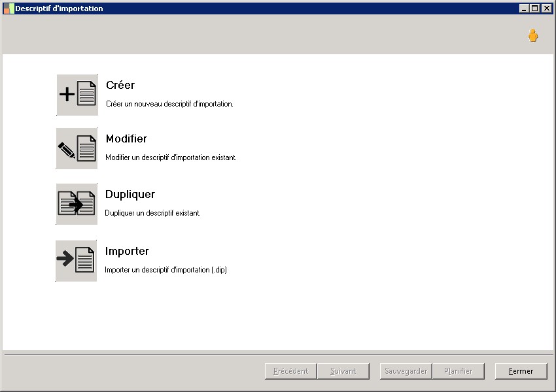Viewport: 556px width, 392px height.
Task: Click the Importer arrow and document icon
Action: click(76, 261)
